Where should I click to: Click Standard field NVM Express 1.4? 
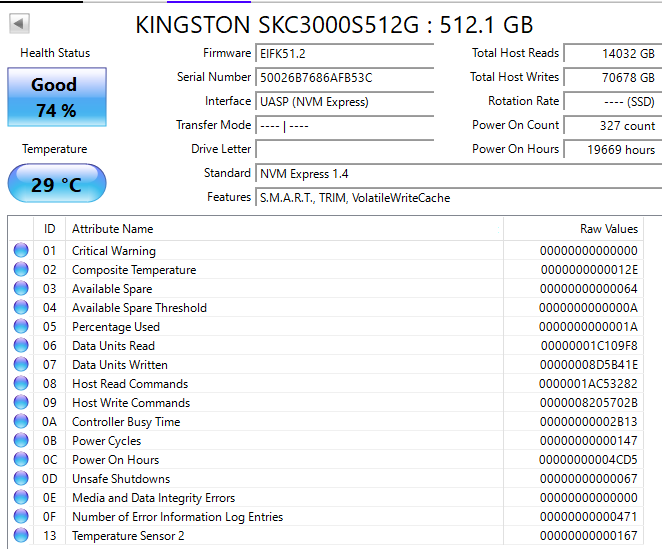coord(459,174)
